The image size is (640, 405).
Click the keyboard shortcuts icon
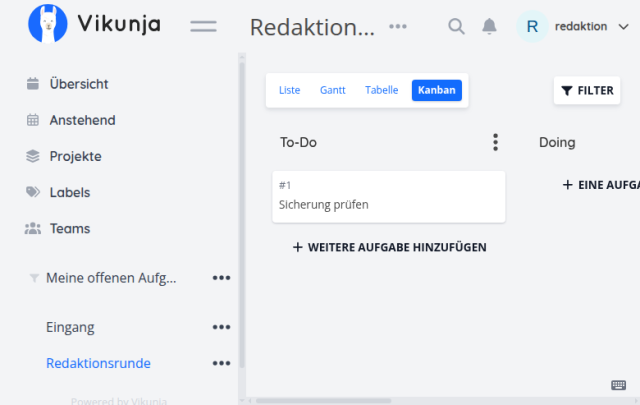click(618, 385)
